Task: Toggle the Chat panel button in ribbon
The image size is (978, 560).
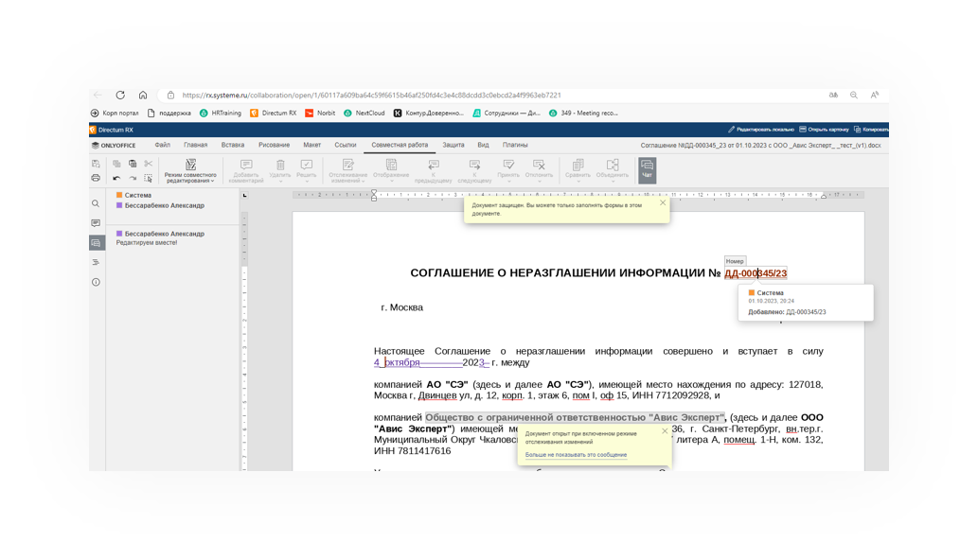Action: (x=647, y=168)
